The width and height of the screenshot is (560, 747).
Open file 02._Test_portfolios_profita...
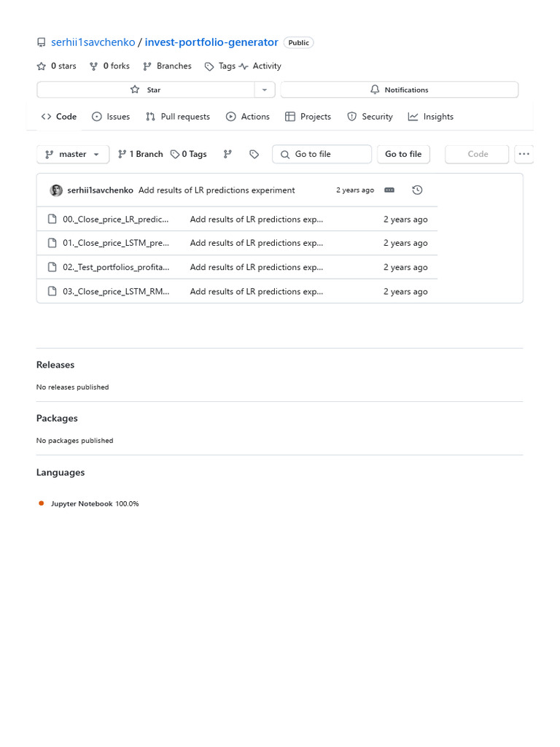[116, 267]
